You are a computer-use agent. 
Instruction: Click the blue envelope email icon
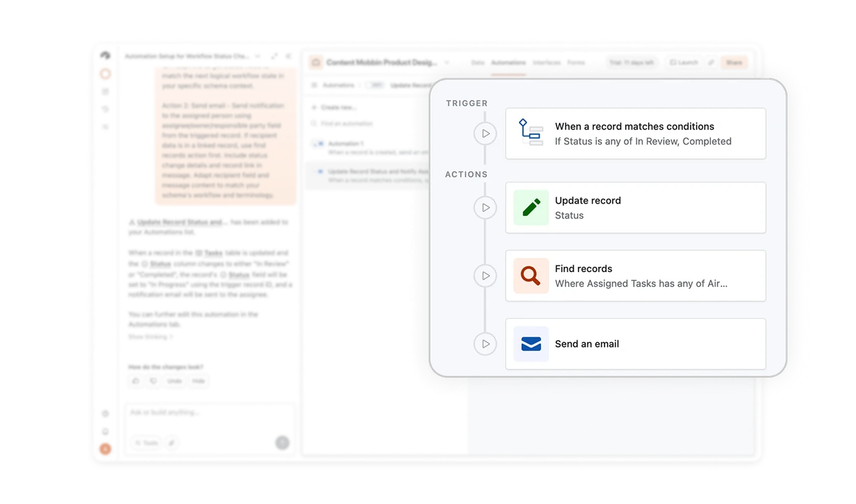pos(531,344)
